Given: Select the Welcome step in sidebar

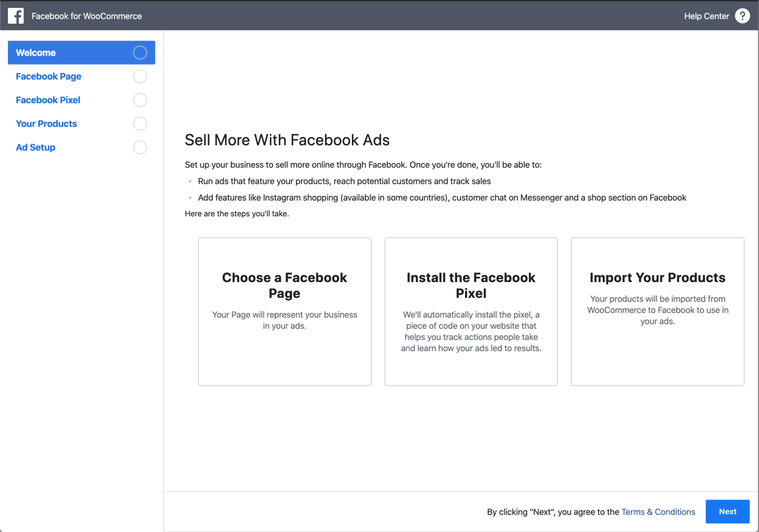Looking at the screenshot, I should pyautogui.click(x=82, y=52).
